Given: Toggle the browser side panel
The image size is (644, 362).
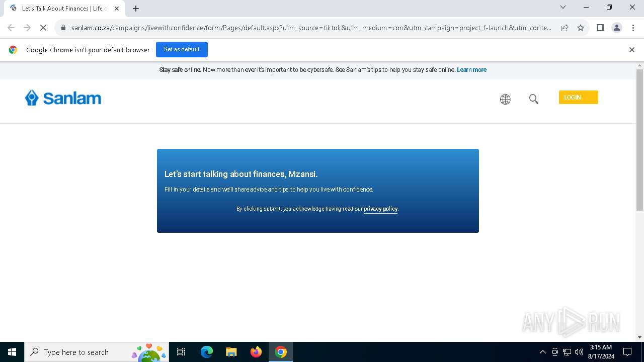Looking at the screenshot, I should coord(601,28).
